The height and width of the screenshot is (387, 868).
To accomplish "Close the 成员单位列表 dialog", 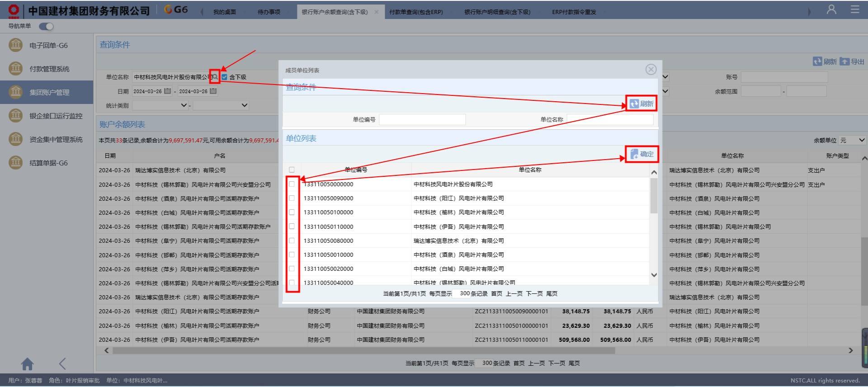I will pyautogui.click(x=651, y=69).
